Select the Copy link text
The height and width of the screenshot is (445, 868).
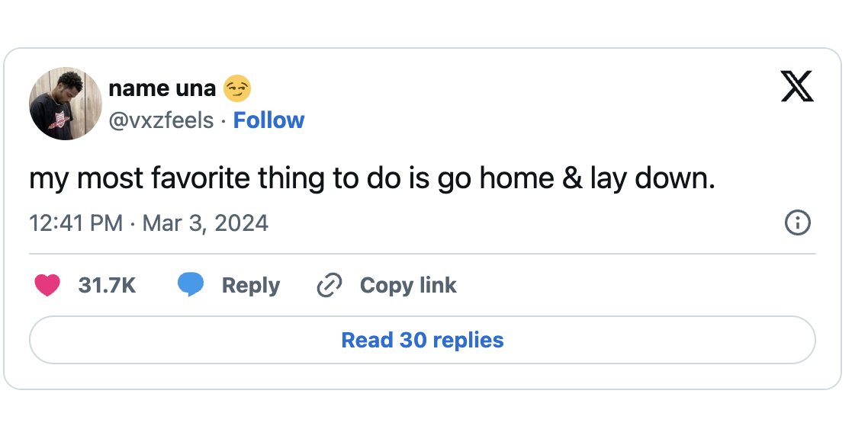point(408,286)
